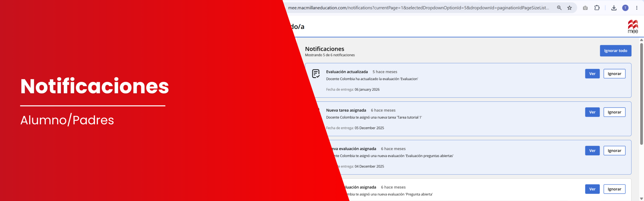Click the 'Notificaciones' section heading
644x201 pixels.
click(325, 49)
